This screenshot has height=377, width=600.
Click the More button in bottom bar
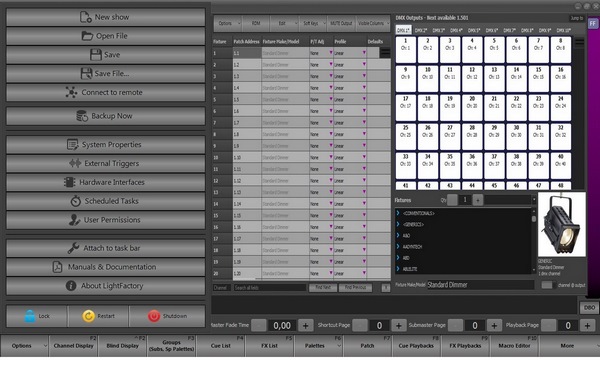(569, 346)
